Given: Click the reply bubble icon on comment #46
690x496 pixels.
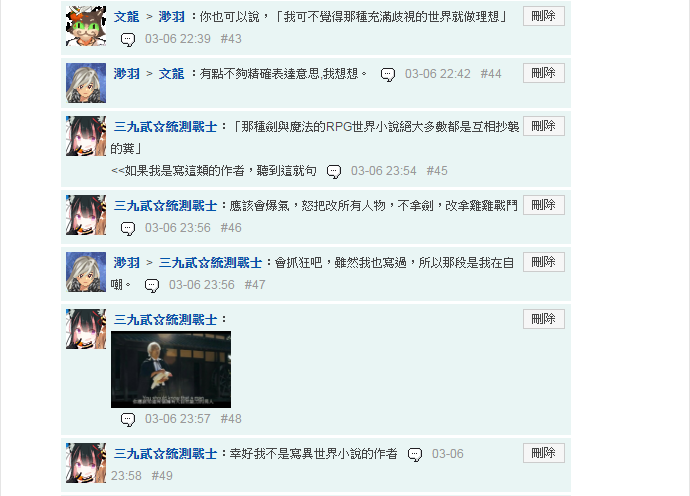Looking at the screenshot, I should (128, 228).
